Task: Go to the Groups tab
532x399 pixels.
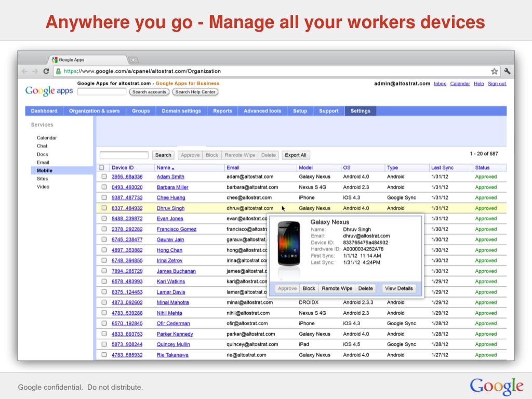Action: [x=141, y=111]
